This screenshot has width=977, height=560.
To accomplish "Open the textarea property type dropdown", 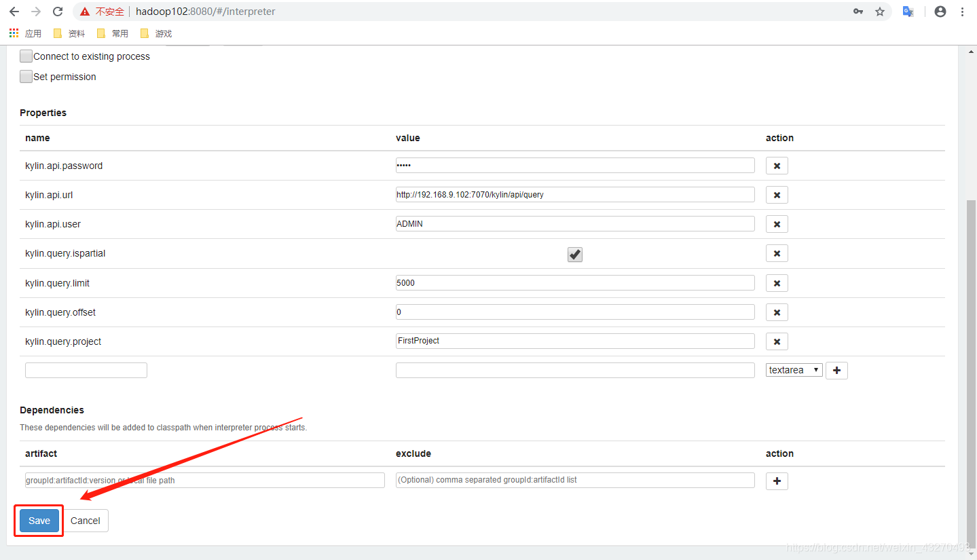I will (794, 370).
